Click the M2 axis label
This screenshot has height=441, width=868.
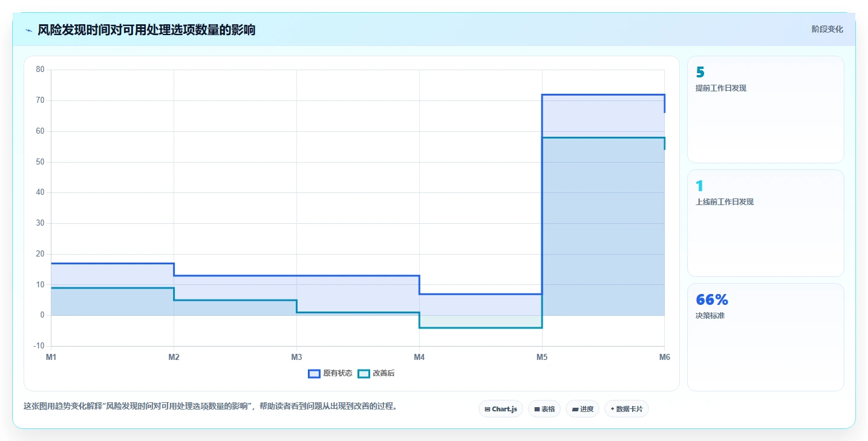174,358
